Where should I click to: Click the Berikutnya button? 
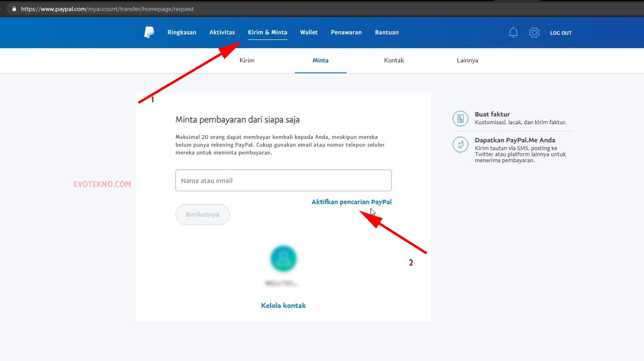(202, 214)
